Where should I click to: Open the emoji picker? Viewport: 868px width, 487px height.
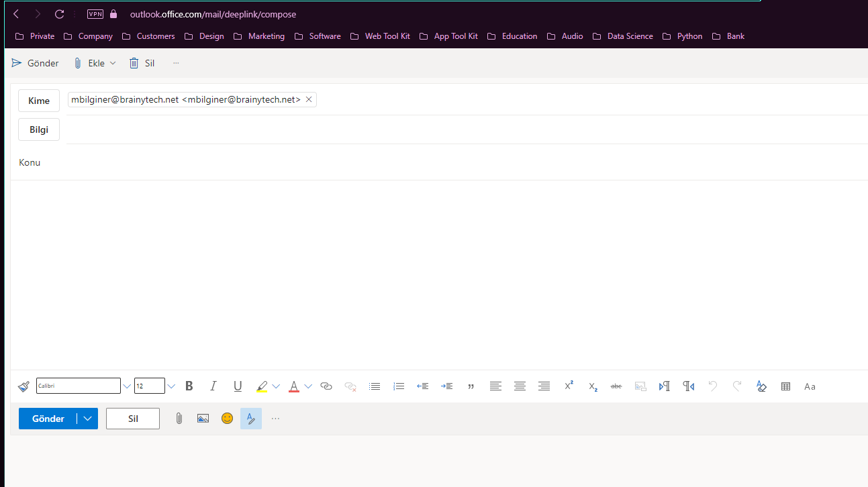[x=228, y=419]
